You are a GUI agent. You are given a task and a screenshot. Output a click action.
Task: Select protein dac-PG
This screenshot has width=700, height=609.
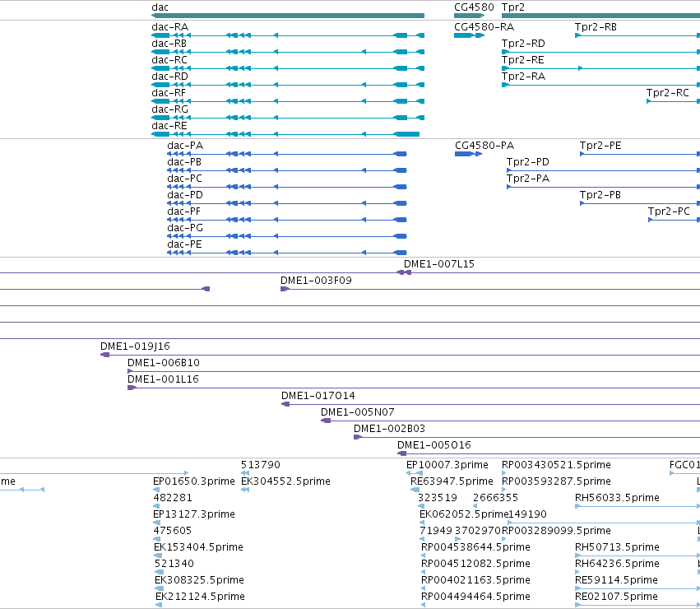[x=286, y=236]
